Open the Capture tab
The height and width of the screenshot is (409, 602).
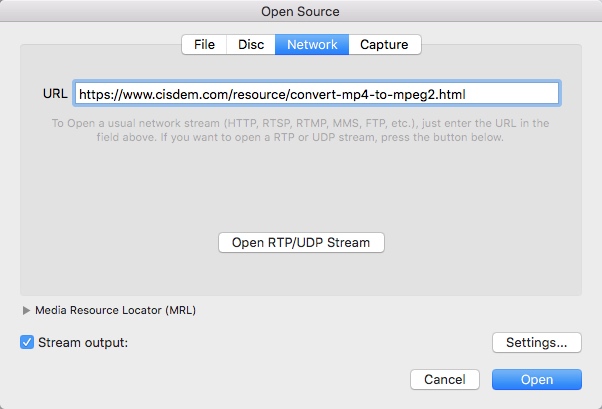pos(385,44)
